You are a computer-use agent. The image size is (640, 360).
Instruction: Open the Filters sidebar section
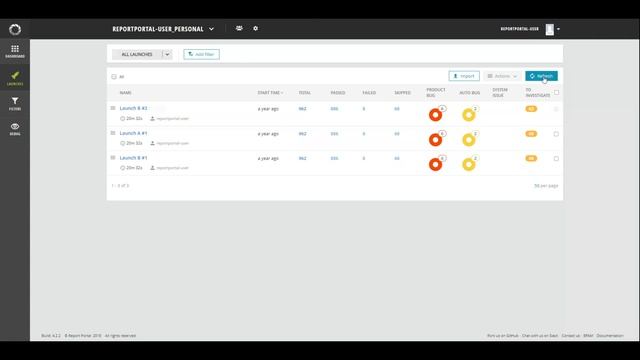15,104
